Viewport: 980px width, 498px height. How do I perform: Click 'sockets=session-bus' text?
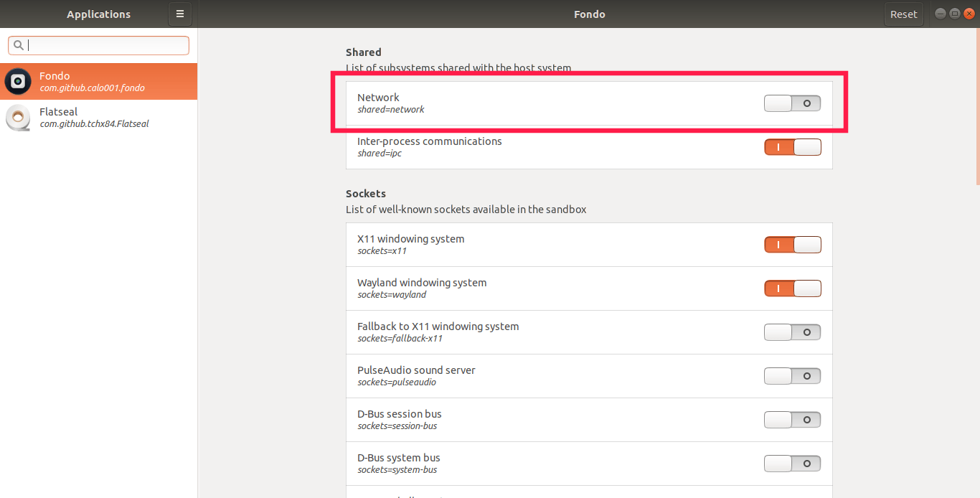tap(397, 426)
